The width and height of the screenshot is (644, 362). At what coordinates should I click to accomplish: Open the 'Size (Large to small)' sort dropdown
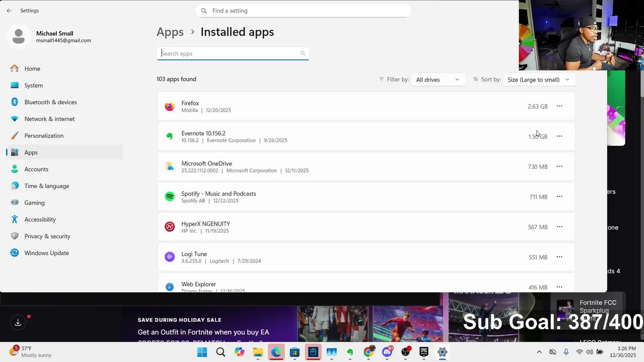pos(539,79)
